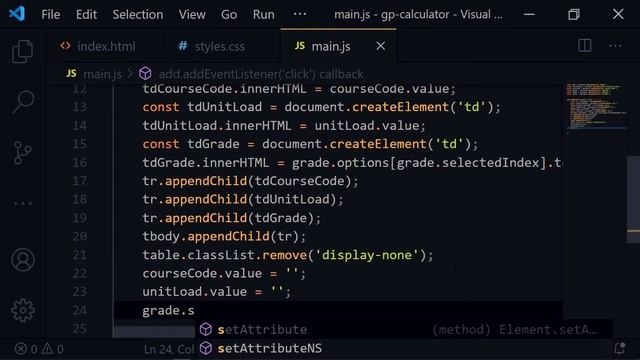Click the Ln 24 cursor position indicator
Image resolution: width=640 pixels, height=360 pixels.
(169, 349)
